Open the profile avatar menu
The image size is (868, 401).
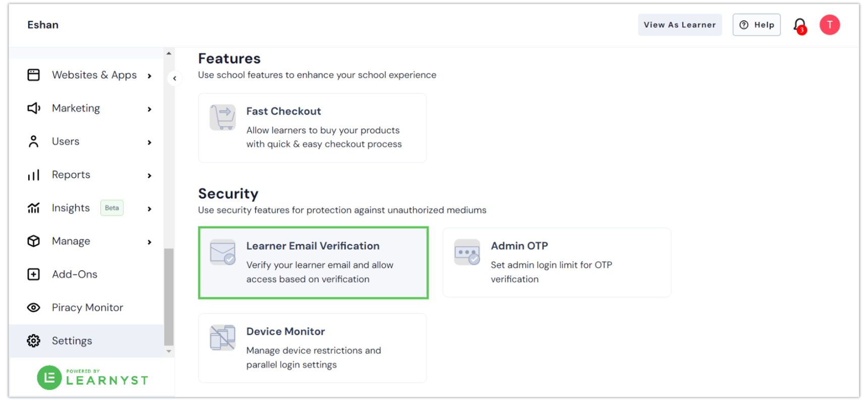point(829,24)
